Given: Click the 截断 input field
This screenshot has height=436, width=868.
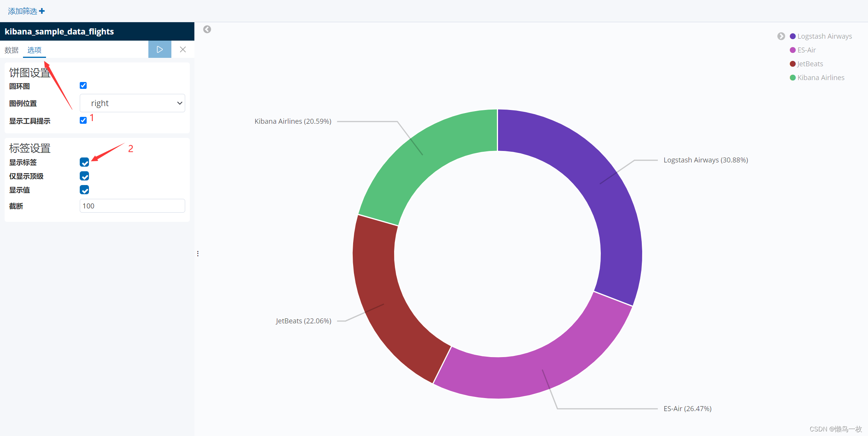Looking at the screenshot, I should [132, 206].
